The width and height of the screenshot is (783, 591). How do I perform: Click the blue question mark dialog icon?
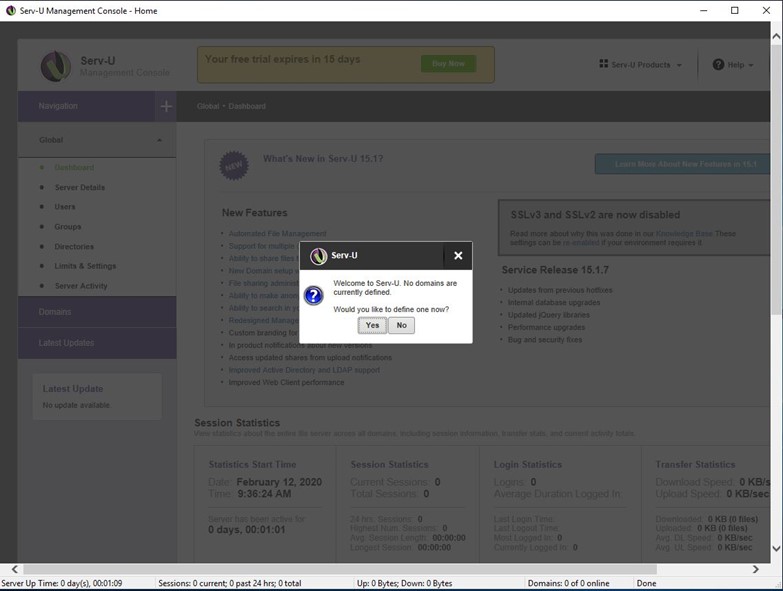pyautogui.click(x=314, y=296)
